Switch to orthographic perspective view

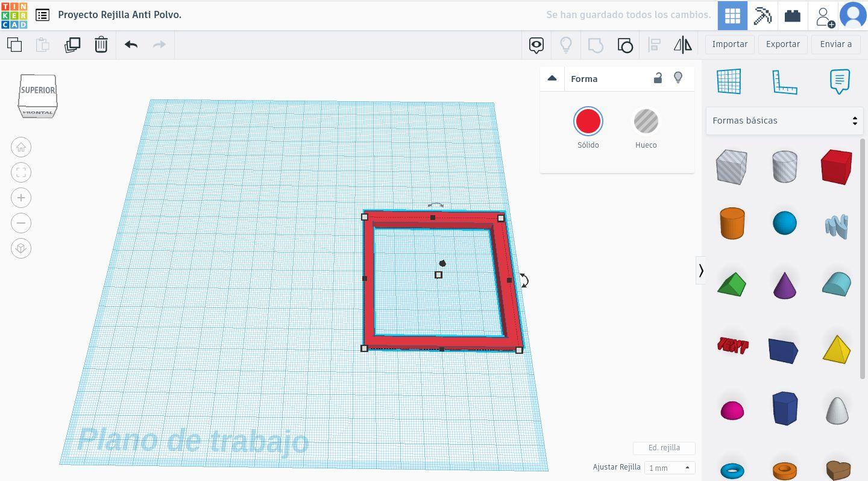pyautogui.click(x=21, y=248)
